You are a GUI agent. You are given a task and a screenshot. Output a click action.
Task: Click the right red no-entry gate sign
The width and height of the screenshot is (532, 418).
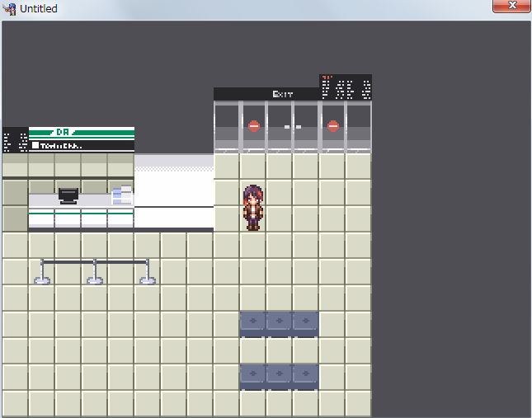tap(333, 126)
